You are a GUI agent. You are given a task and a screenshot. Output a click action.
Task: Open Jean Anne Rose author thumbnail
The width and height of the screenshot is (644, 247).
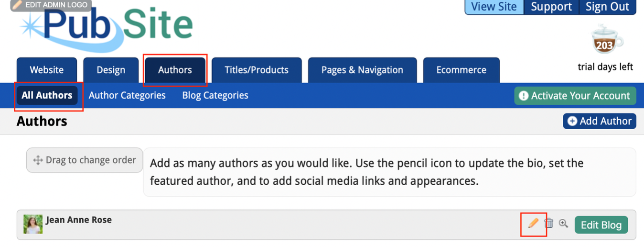33,224
